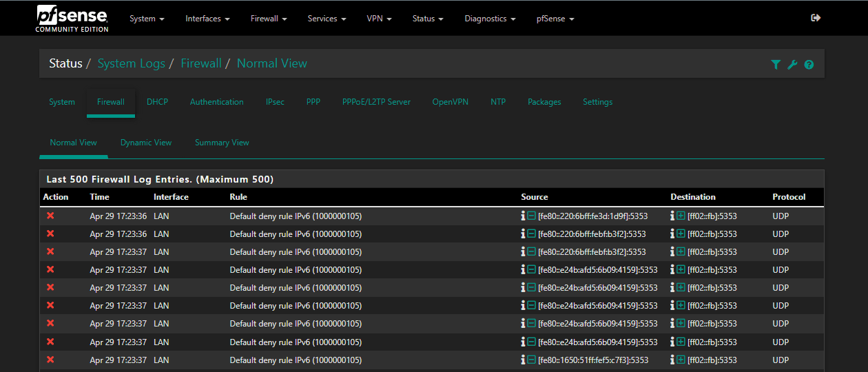Click plus icon next to first destination address
The image size is (868, 372).
(x=681, y=216)
